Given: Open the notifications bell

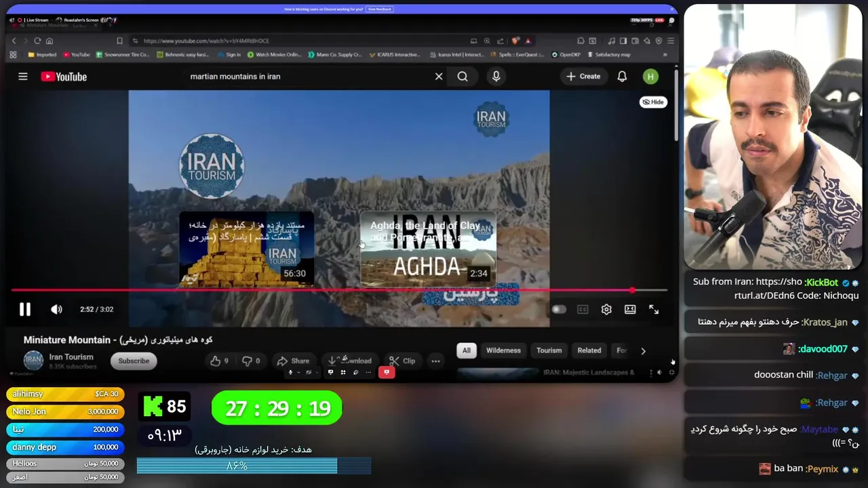Looking at the screenshot, I should point(622,77).
